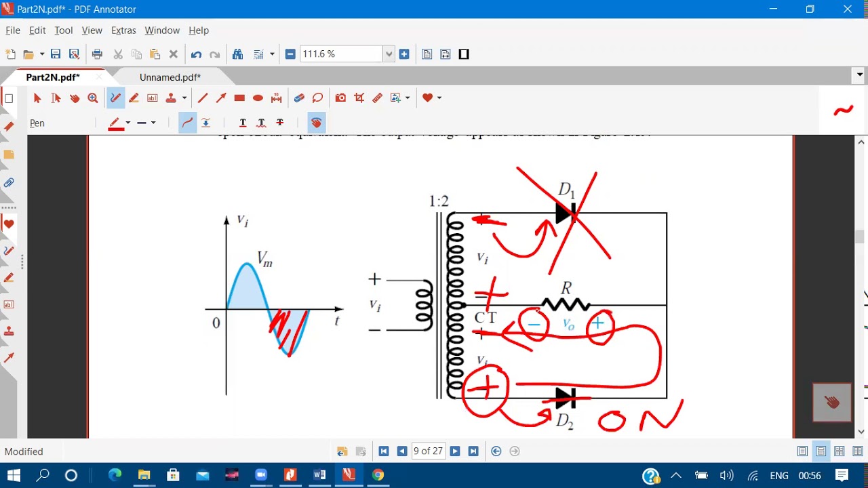Create a new document
Image resolution: width=868 pixels, height=488 pixels.
point(10,54)
